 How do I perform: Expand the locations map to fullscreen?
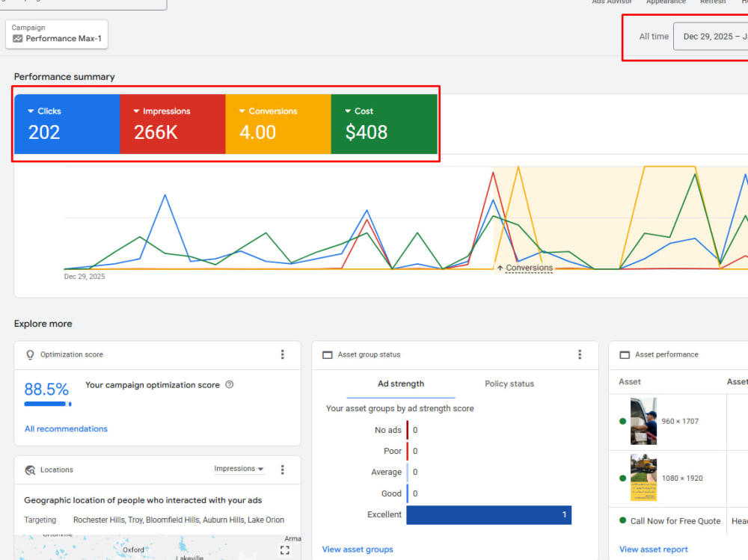[285, 550]
